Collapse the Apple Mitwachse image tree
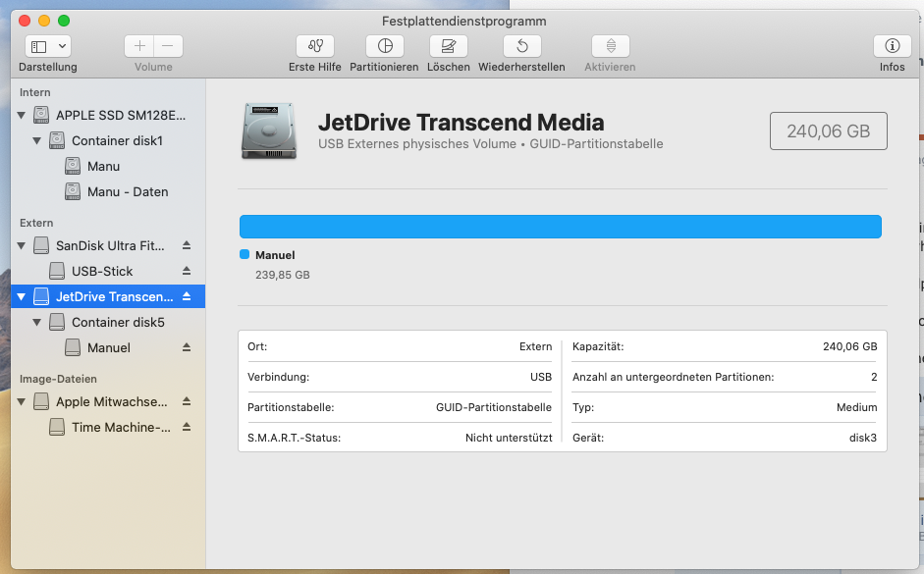Viewport: 924px width, 574px height. click(x=22, y=402)
